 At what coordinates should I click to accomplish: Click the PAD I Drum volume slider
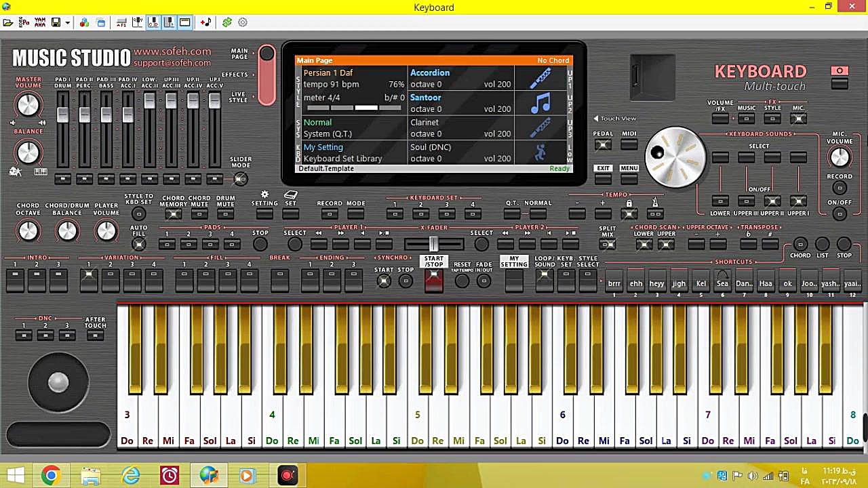62,115
